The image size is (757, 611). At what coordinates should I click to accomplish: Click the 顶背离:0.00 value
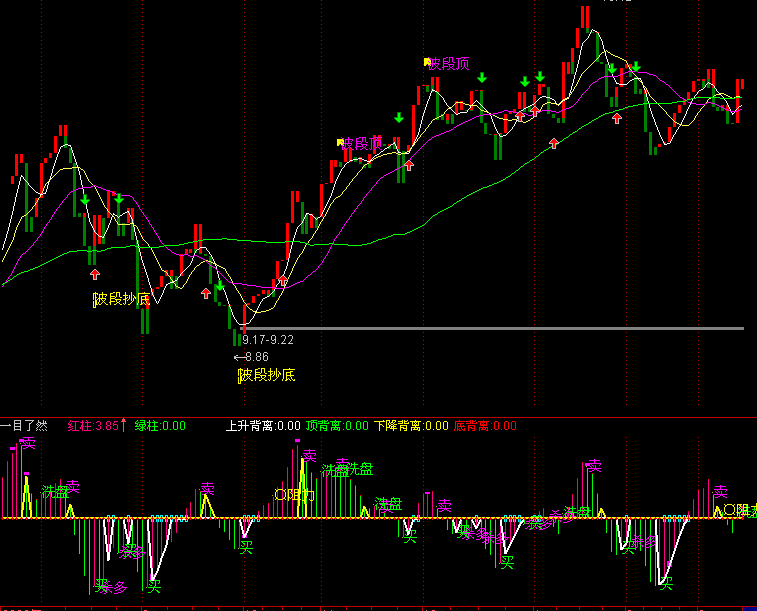pyautogui.click(x=337, y=426)
